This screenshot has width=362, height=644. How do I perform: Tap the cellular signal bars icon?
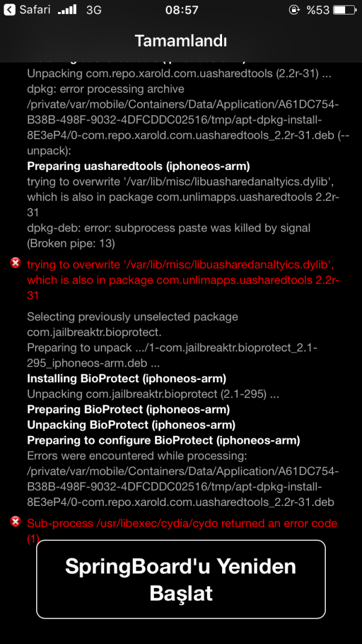pyautogui.click(x=68, y=10)
